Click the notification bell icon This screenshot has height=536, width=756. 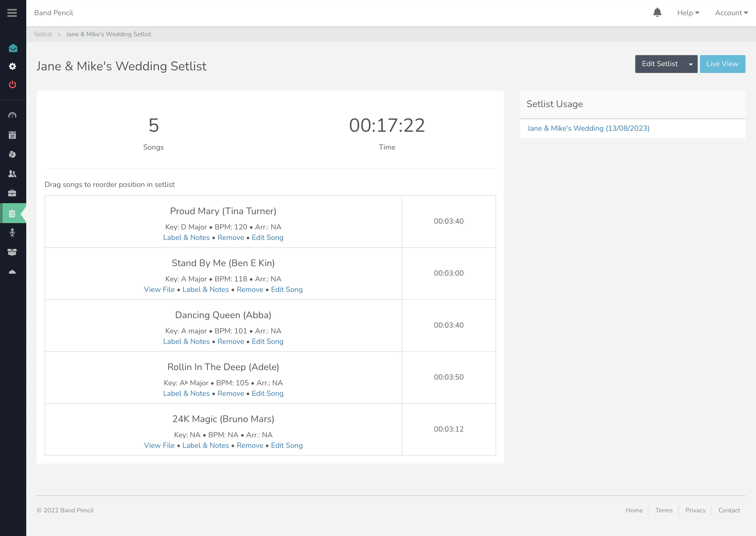[657, 13]
